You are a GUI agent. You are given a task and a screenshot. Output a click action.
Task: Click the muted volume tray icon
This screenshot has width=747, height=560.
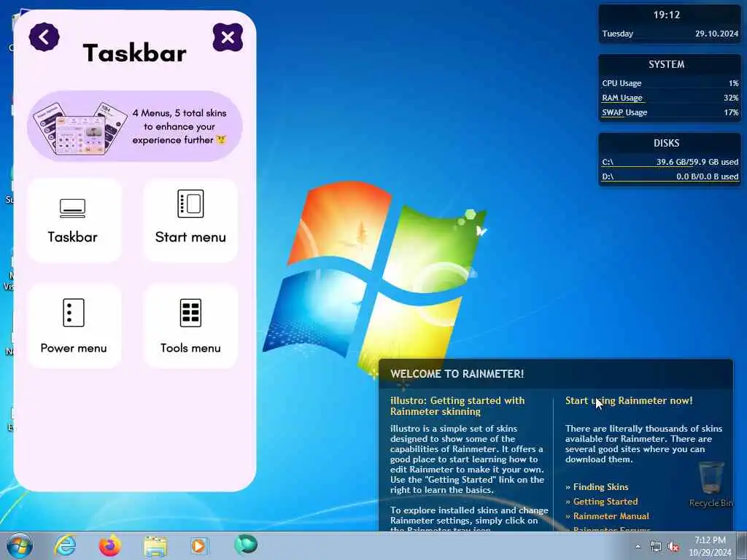(x=673, y=547)
